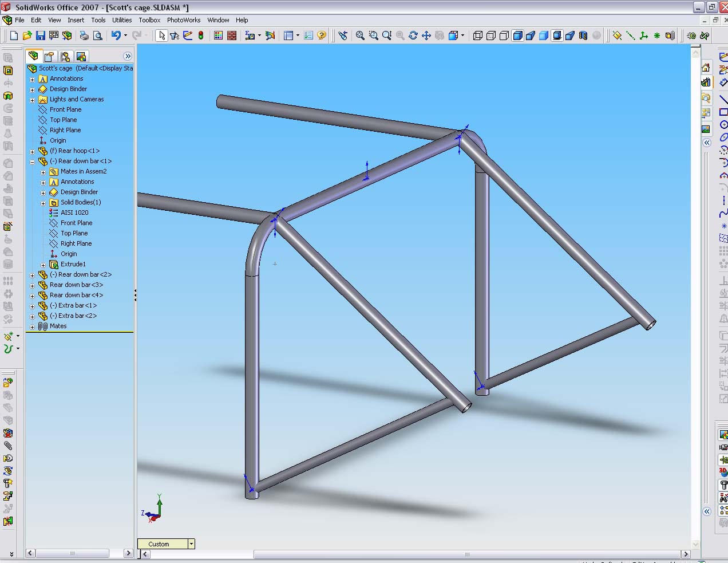The width and height of the screenshot is (728, 563).
Task: Select the Pan view tool
Action: click(x=426, y=36)
